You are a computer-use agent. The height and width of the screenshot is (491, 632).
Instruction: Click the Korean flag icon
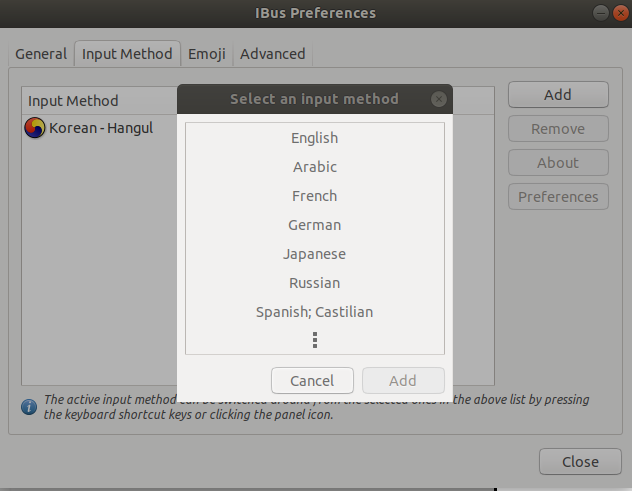[x=35, y=128]
